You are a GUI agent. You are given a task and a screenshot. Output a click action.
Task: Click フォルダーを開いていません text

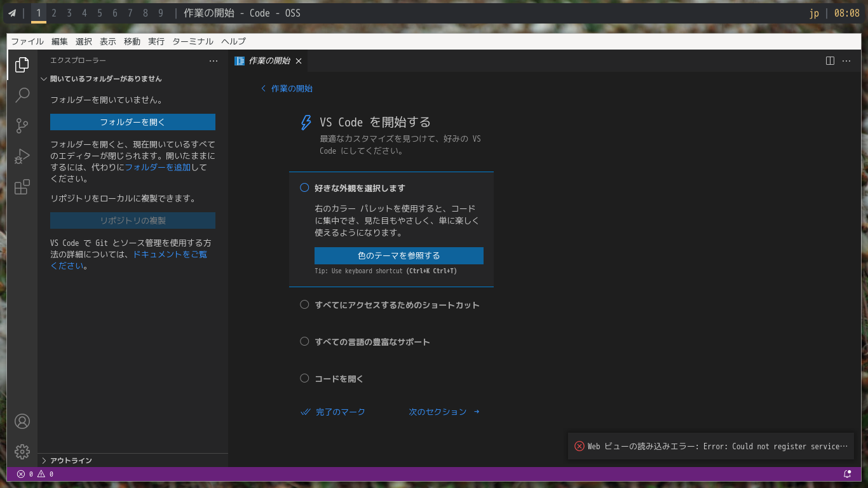tap(107, 100)
